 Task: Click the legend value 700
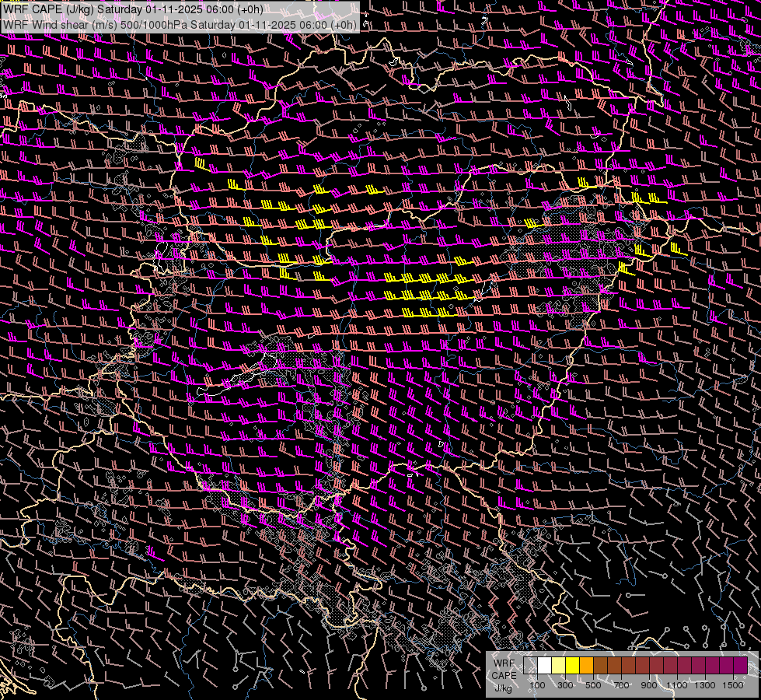click(621, 685)
